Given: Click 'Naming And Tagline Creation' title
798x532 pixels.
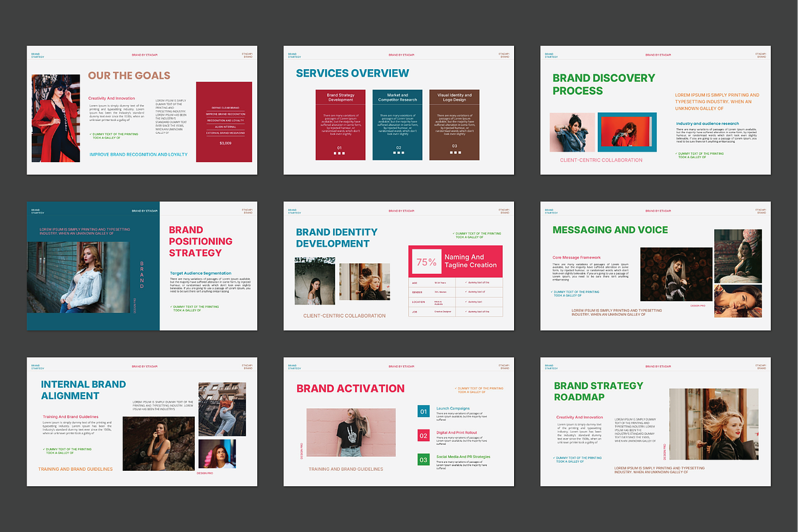Looking at the screenshot, I should tap(470, 261).
